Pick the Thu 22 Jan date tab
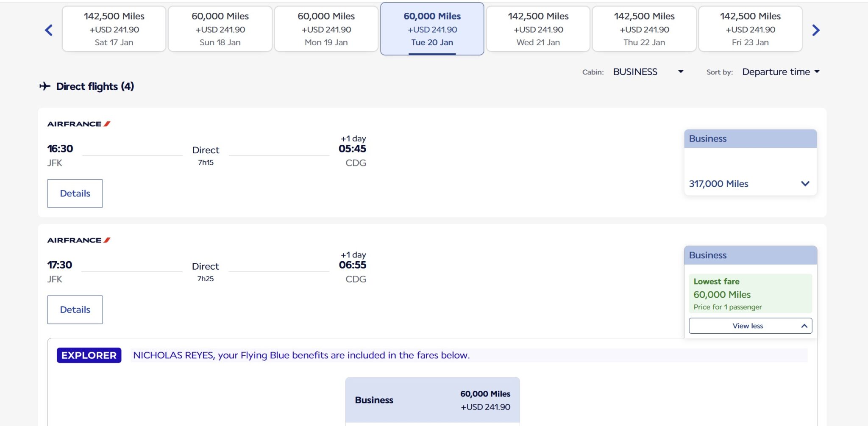 [x=644, y=29]
